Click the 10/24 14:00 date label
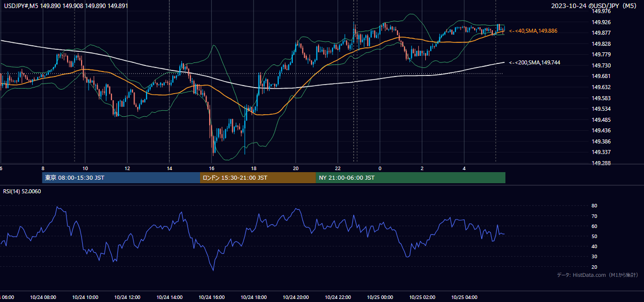The width and height of the screenshot is (644, 302). [169, 297]
